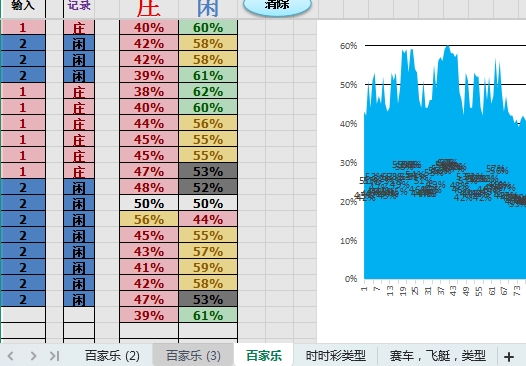Select the chart's 40% axis label
Image resolution: width=526 pixels, height=366 pixels.
tap(348, 124)
